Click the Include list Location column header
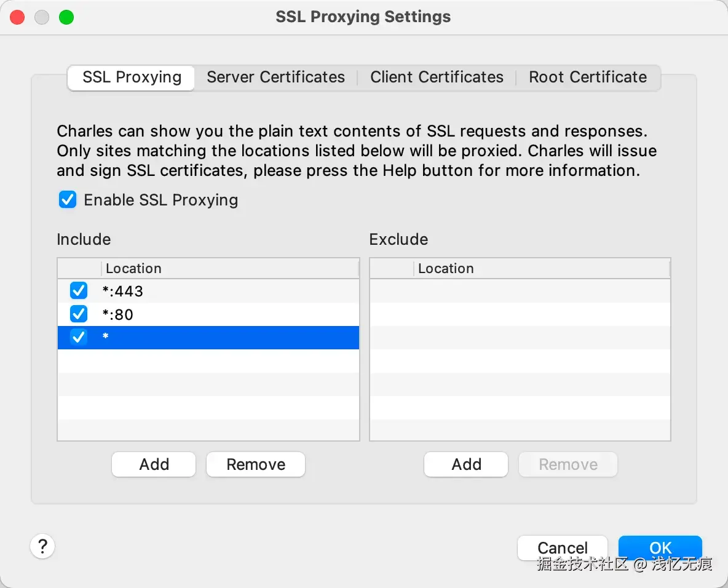Image resolution: width=728 pixels, height=588 pixels. click(229, 269)
